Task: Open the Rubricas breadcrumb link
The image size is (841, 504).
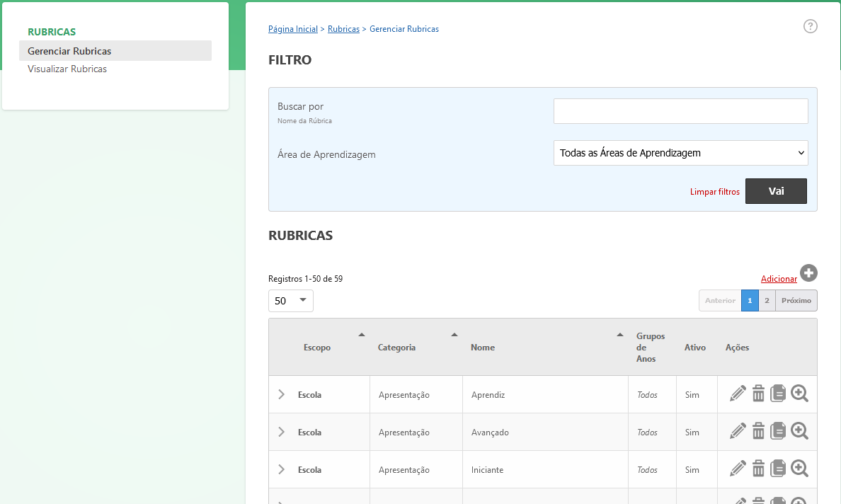Action: pos(343,29)
